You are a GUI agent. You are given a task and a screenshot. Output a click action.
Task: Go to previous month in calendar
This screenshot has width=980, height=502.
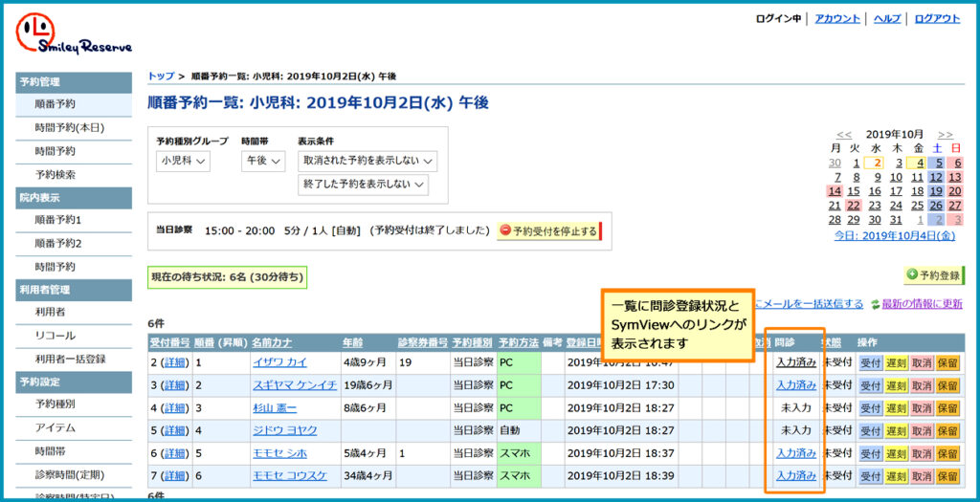click(x=843, y=135)
